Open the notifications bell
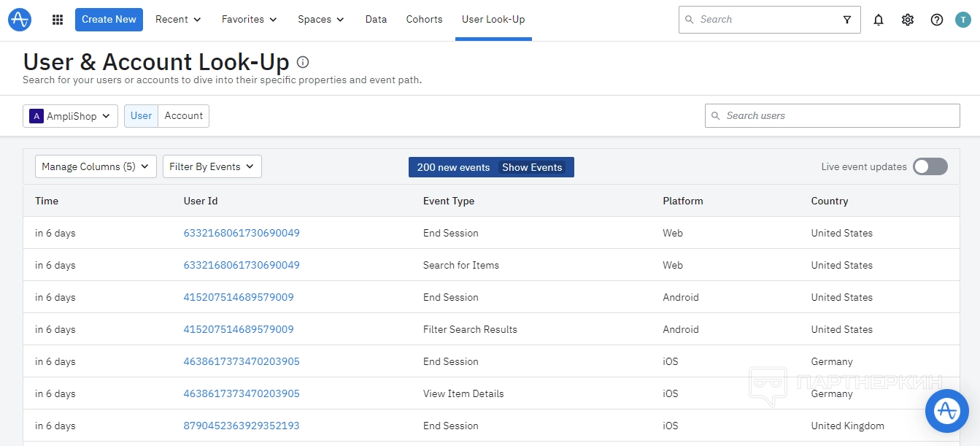This screenshot has height=446, width=980. (x=879, y=20)
